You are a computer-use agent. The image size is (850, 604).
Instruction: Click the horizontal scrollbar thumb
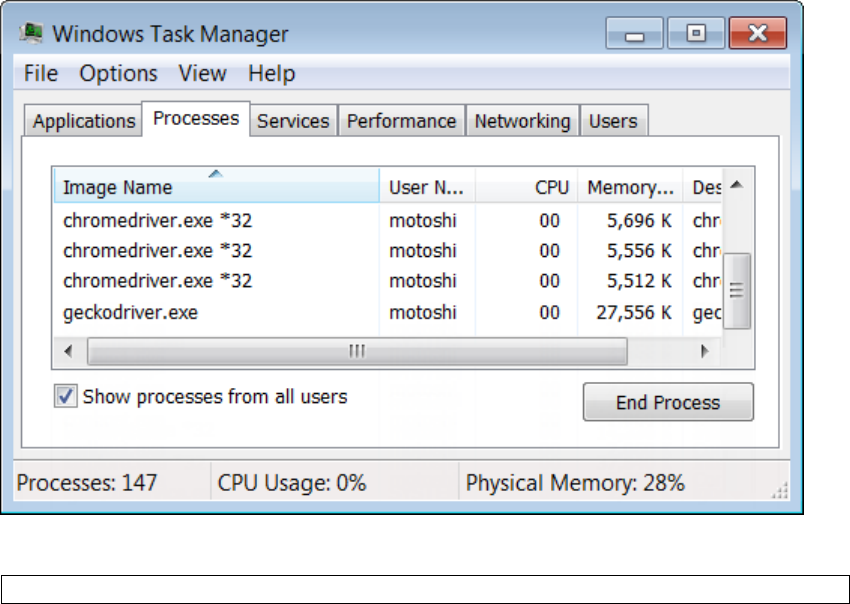(x=357, y=351)
